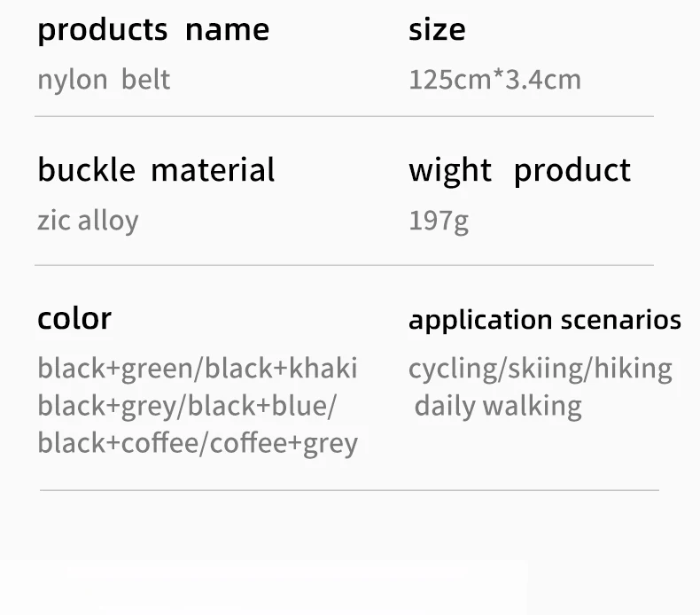
Task: Select the 125cm*3.4cm size value
Action: point(494,80)
